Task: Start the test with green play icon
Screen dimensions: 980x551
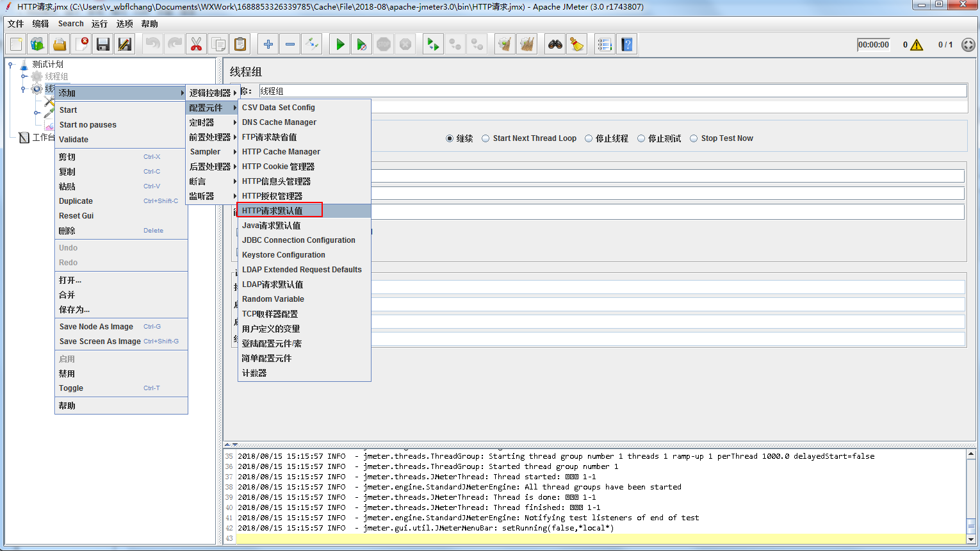Action: (x=340, y=44)
